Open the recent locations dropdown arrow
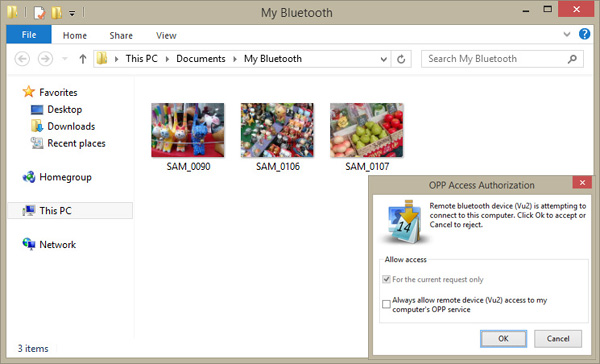Viewport: 600px width, 364px height. (65, 59)
